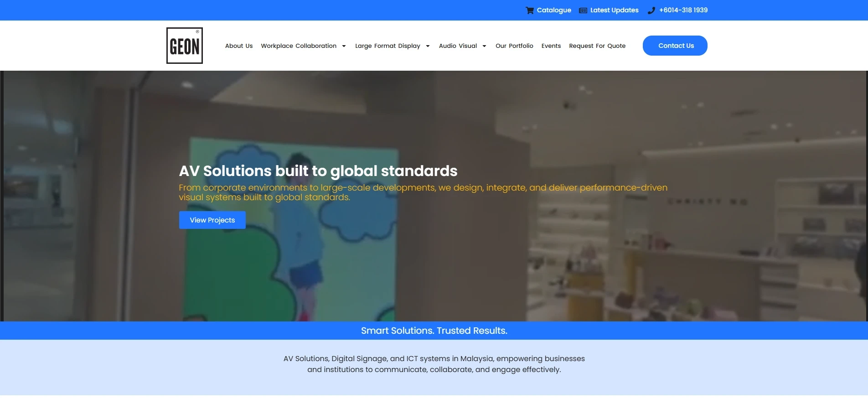Screen dimensions: 868x419
Task: Click the phone icon in the top bar
Action: tap(651, 10)
